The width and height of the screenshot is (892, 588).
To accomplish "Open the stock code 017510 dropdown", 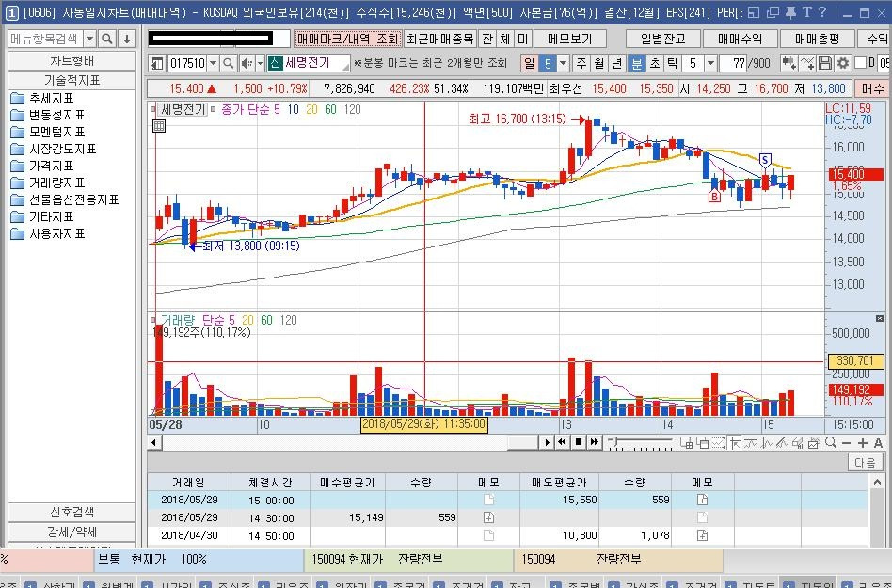I will [x=213, y=62].
